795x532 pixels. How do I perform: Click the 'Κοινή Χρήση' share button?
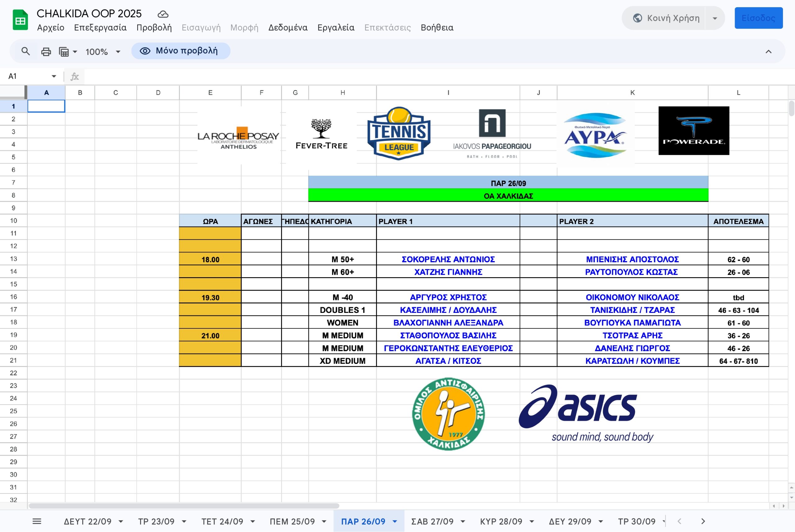pos(665,18)
